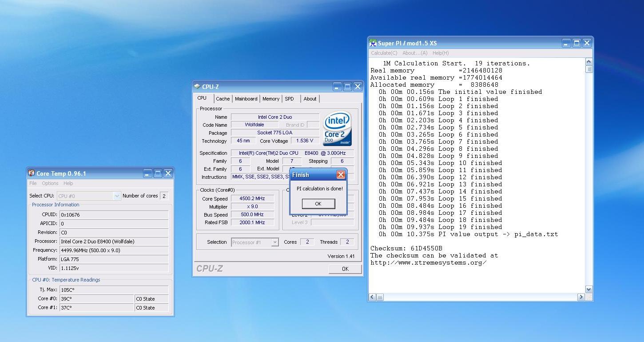Click the Core Speed 4500.2 MHz value
The image size is (644, 342).
click(x=252, y=199)
